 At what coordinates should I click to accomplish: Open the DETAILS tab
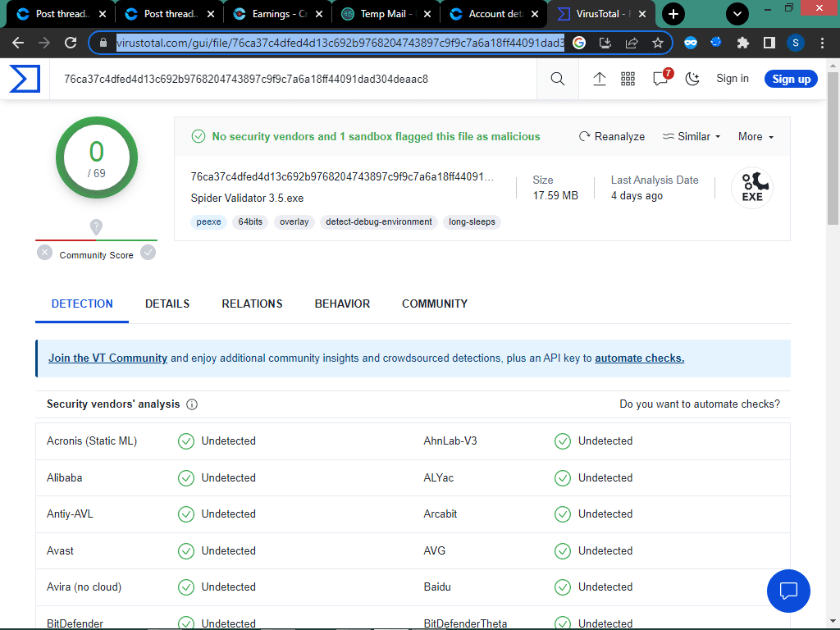click(167, 304)
